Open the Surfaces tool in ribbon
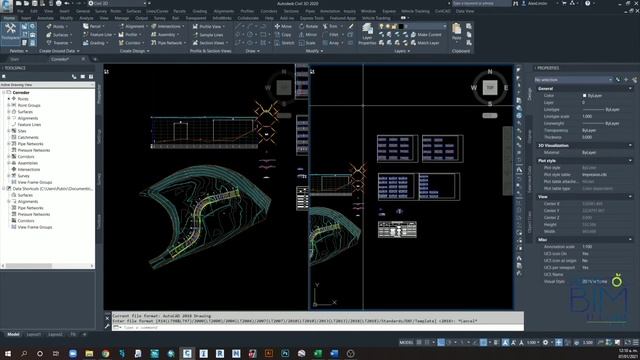The image size is (640, 360). (58, 35)
